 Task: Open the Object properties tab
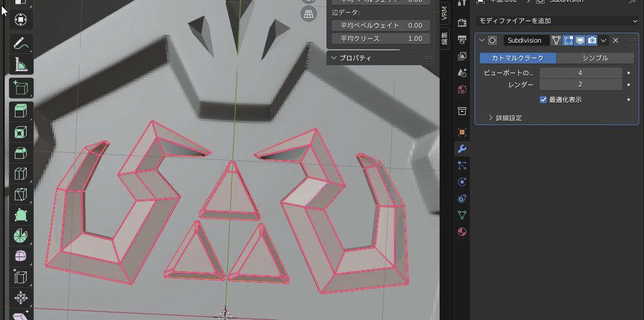[462, 132]
